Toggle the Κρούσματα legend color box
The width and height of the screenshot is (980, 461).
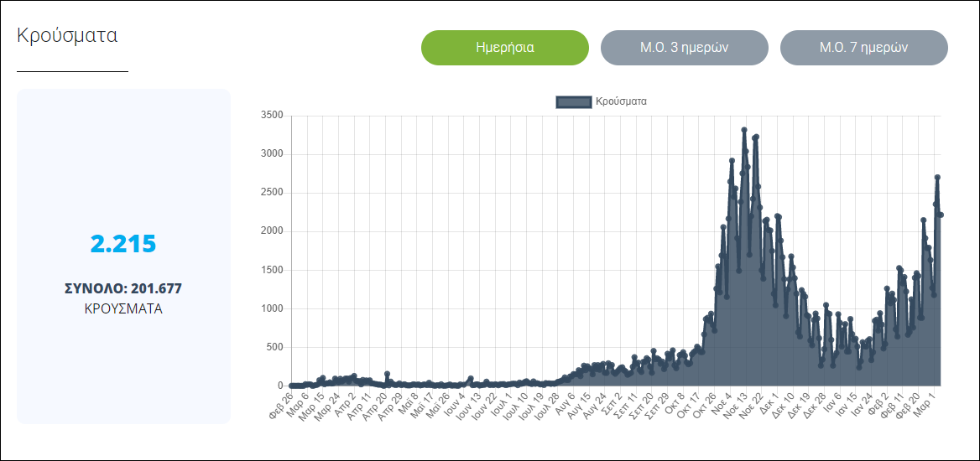(x=573, y=101)
